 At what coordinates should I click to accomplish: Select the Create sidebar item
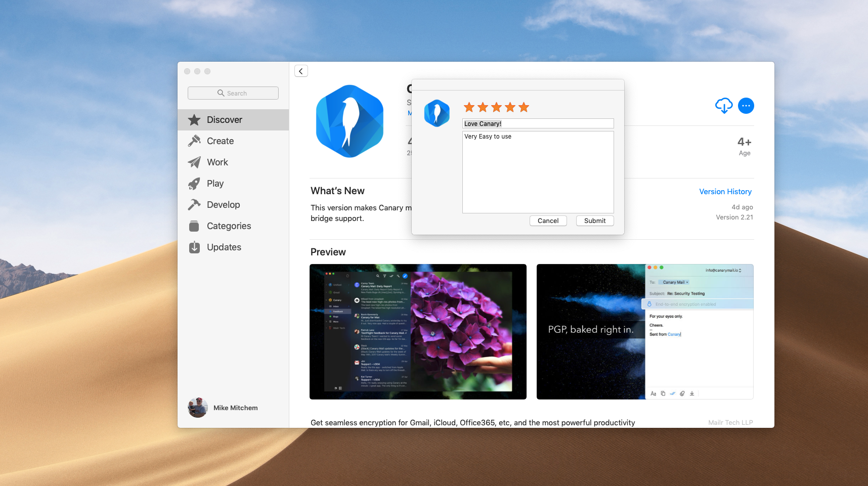233,141
